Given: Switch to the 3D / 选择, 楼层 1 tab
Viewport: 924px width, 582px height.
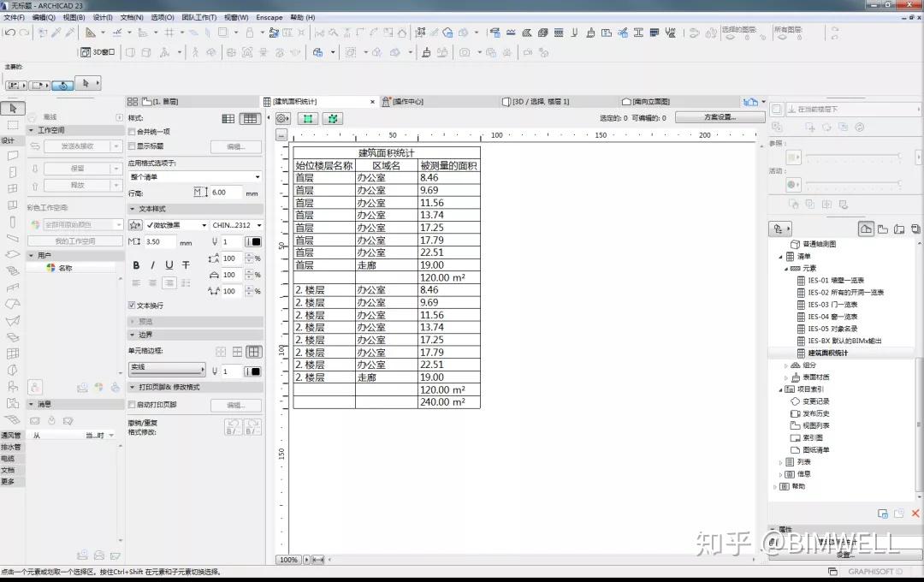Looking at the screenshot, I should point(541,102).
